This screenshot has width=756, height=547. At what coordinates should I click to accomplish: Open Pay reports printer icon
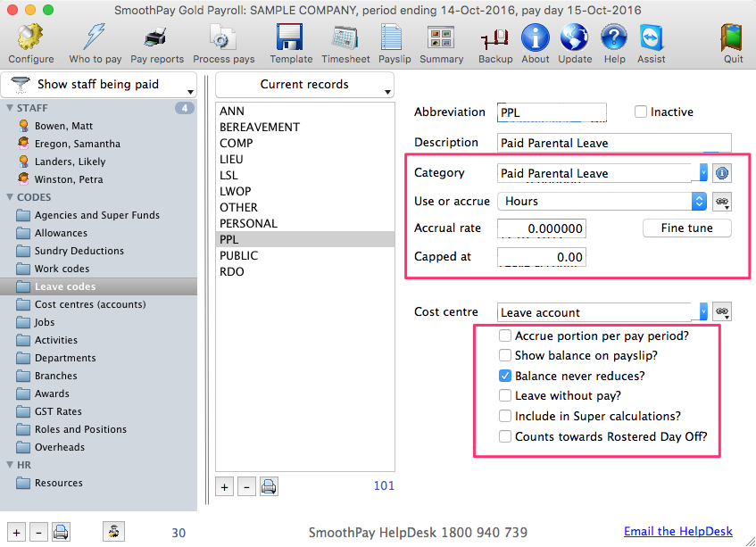[x=157, y=44]
